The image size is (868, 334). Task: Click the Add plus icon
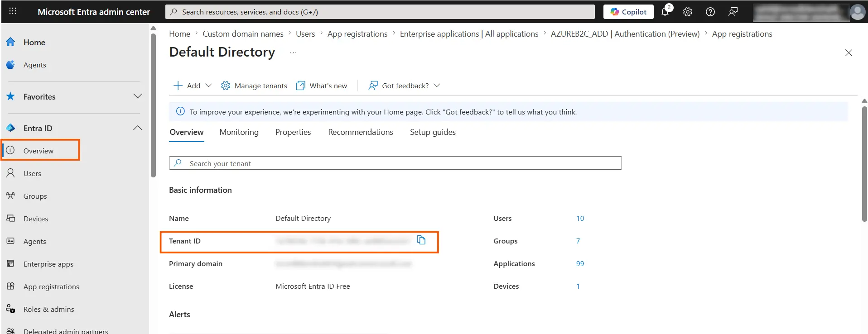[x=178, y=86]
